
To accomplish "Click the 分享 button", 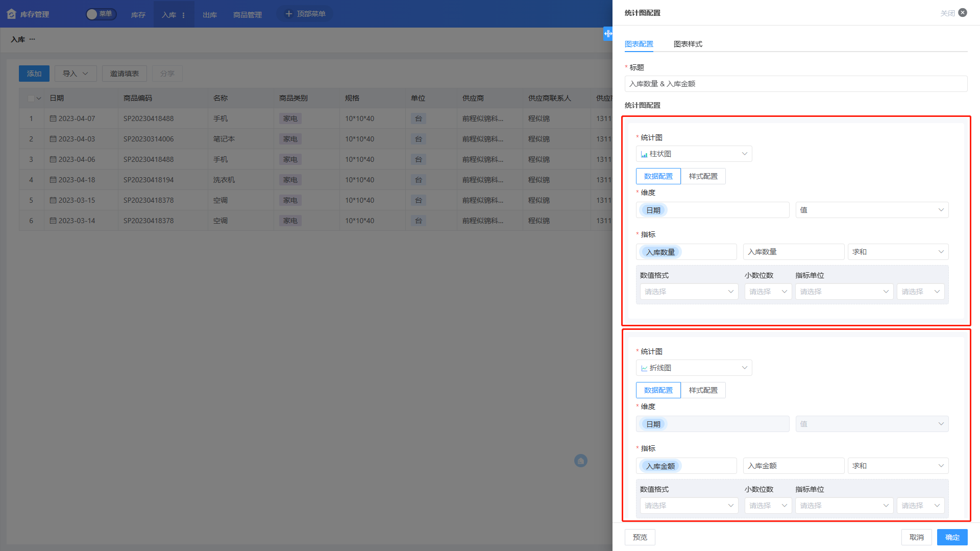I will pos(167,74).
